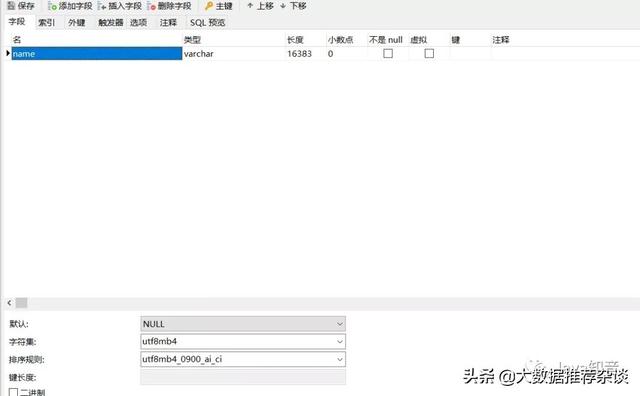The image size is (640, 396).
Task: Open the Collation utf8mb4_0900_ai_ci dropdown
Action: coord(243,359)
